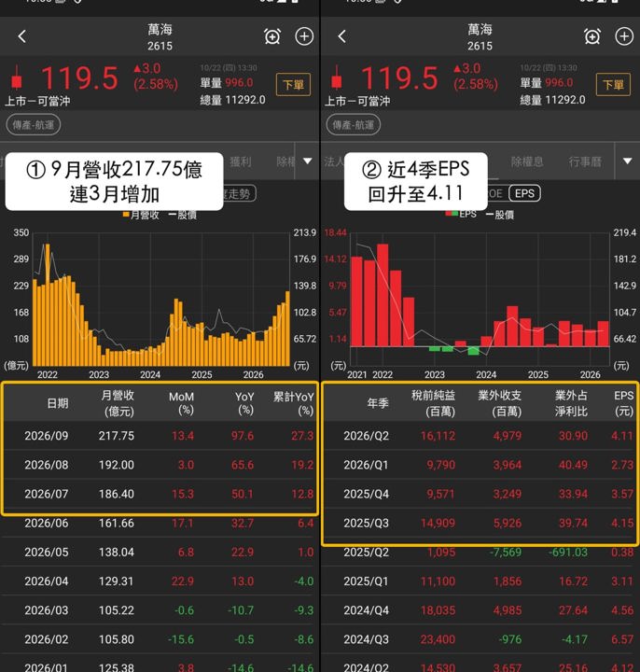Open 傳產-航運 industry tag in left panel
This screenshot has height=672, width=640.
[x=34, y=125]
